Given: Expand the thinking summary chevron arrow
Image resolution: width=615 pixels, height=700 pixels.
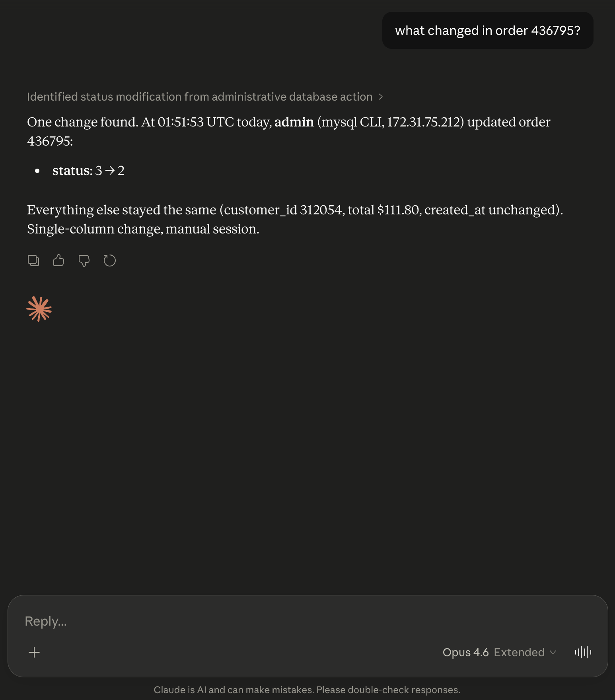Looking at the screenshot, I should click(x=381, y=97).
